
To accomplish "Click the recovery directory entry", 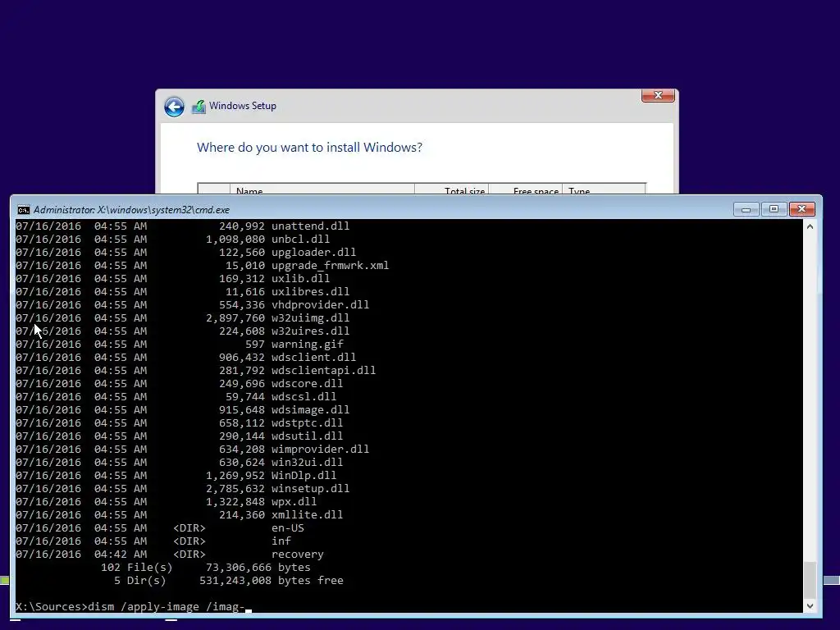I will pos(297,554).
